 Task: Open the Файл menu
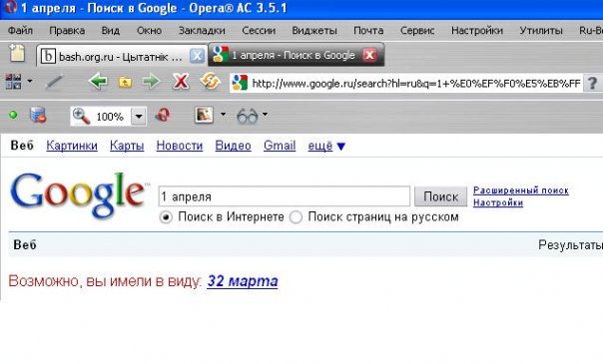tap(20, 30)
